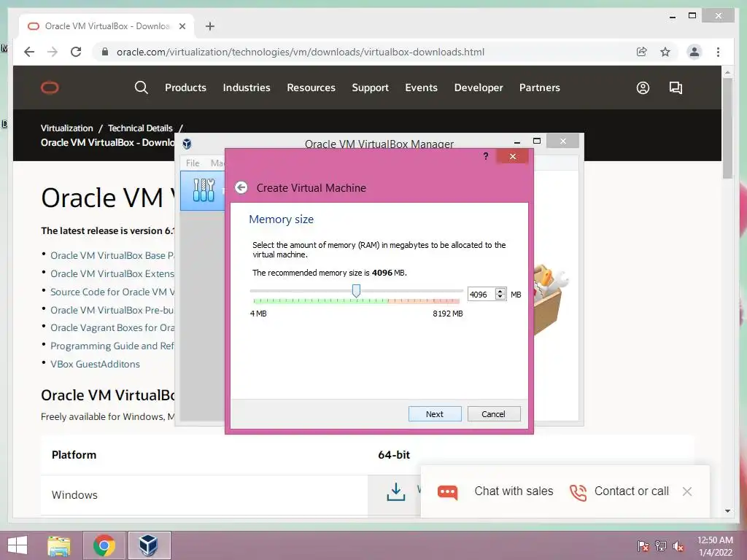Click the green-red memory scale bar
Viewport: 747px width, 560px height.
(x=356, y=301)
